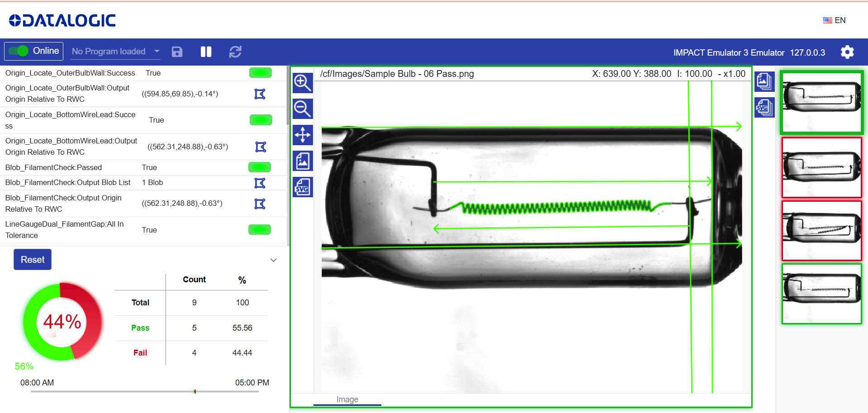This screenshot has height=413, width=868.
Task: Open the EN language selector
Action: click(x=834, y=20)
